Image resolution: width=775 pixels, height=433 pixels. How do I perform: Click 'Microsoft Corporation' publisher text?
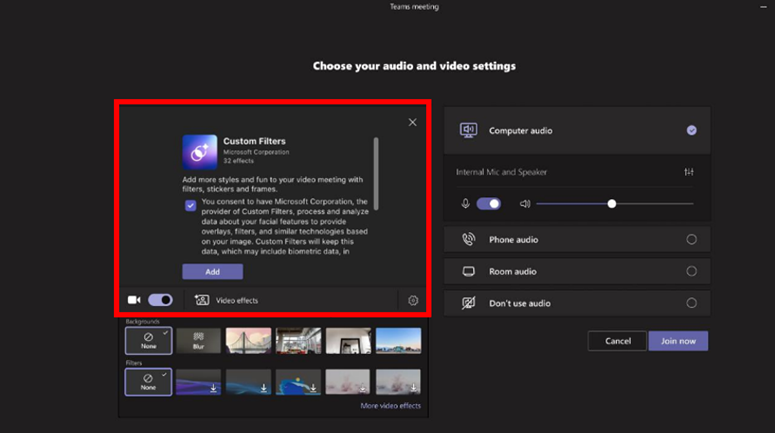[256, 152]
